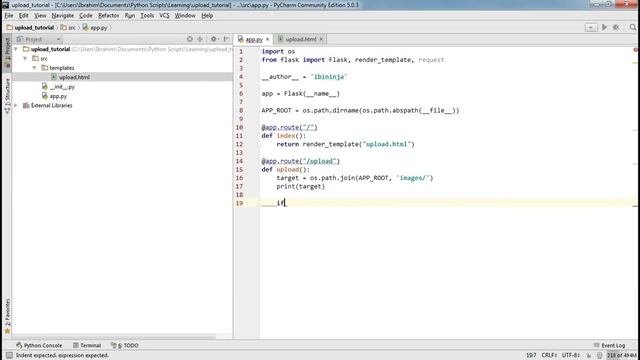Open the Run menu
Viewport: 640px width, 360px height.
(130, 16)
